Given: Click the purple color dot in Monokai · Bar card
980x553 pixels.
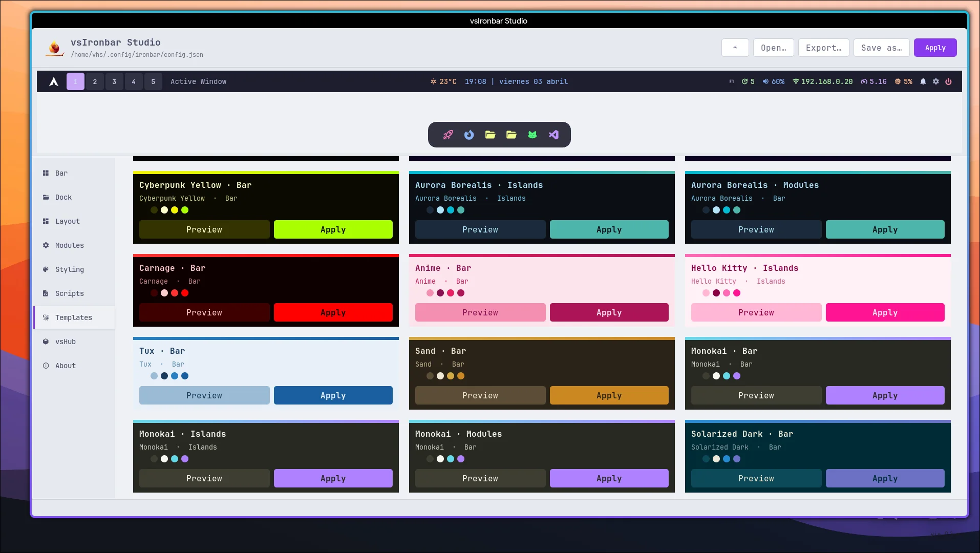Looking at the screenshot, I should pos(737,376).
